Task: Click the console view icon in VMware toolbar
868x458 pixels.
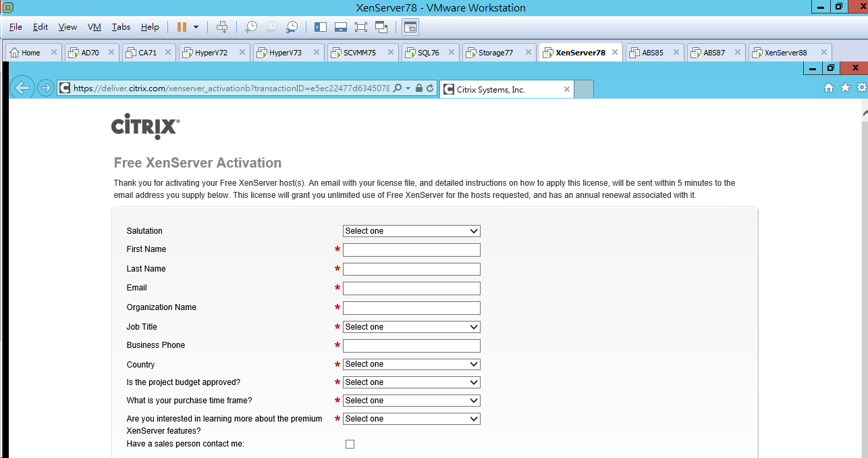Action: 410,27
